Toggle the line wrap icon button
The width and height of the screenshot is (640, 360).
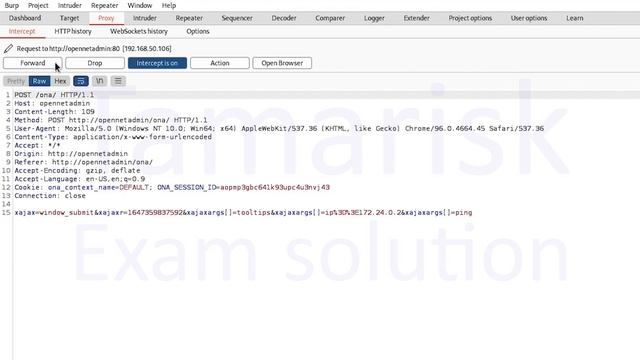81,81
